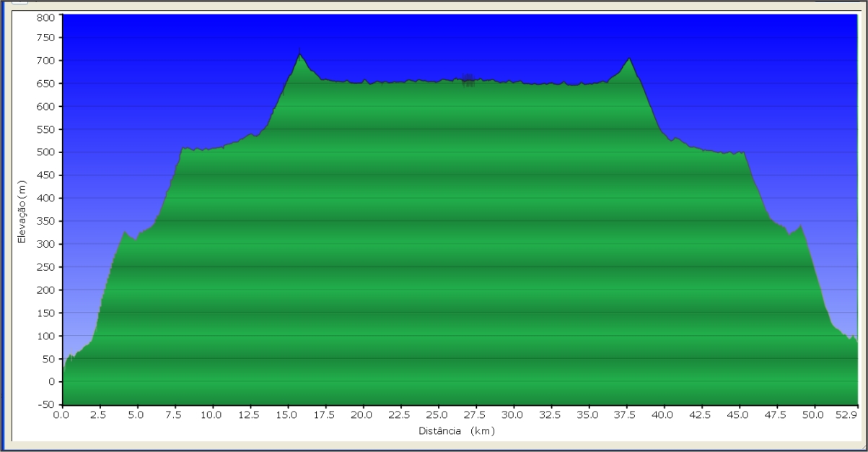This screenshot has width=868, height=452.
Task: Click the 40.0 tick label on the distance axis
Action: (x=662, y=415)
